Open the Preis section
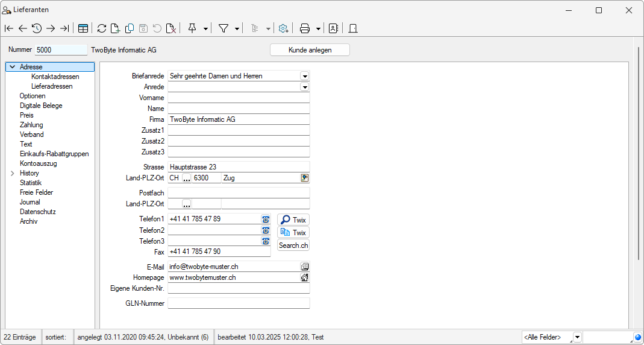The width and height of the screenshot is (644, 345). tap(27, 115)
